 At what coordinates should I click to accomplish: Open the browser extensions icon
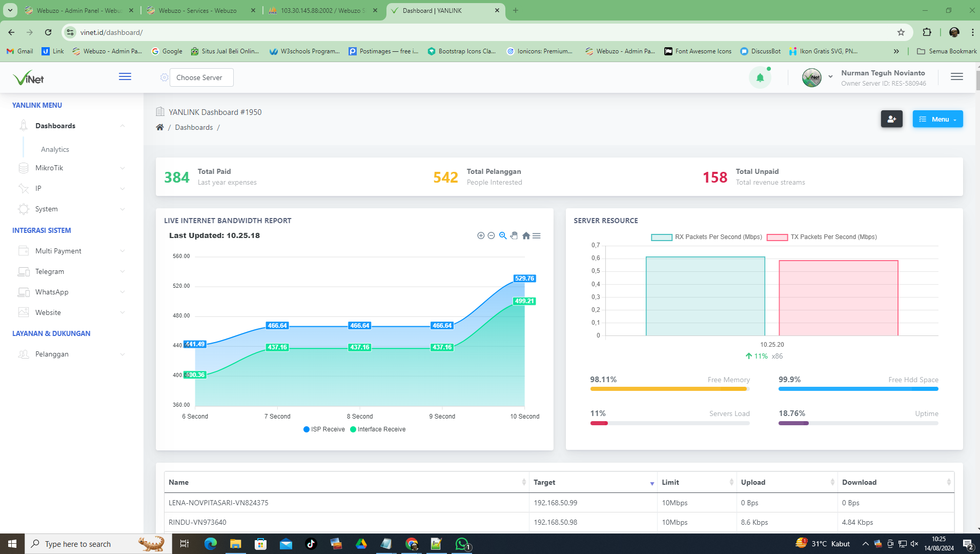[x=927, y=32]
